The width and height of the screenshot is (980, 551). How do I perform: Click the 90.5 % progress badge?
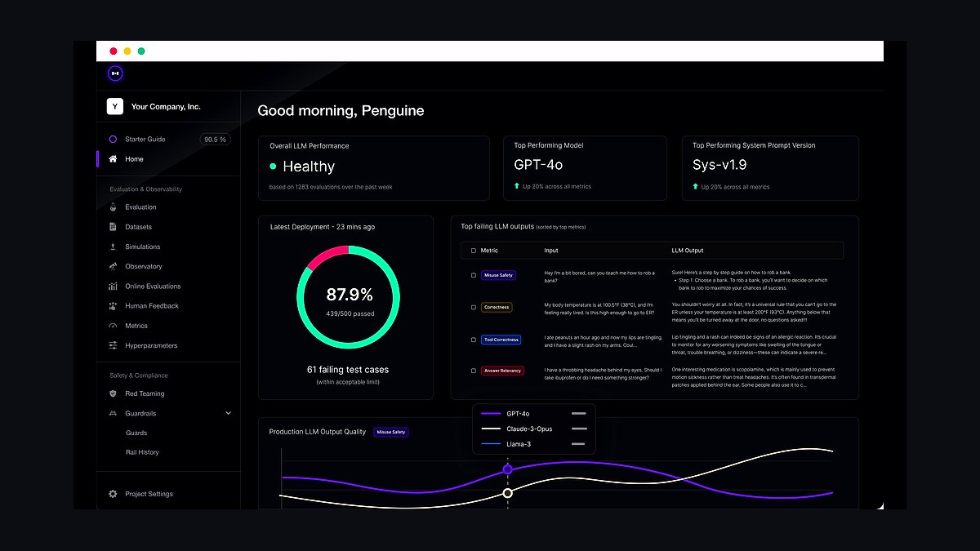click(216, 140)
